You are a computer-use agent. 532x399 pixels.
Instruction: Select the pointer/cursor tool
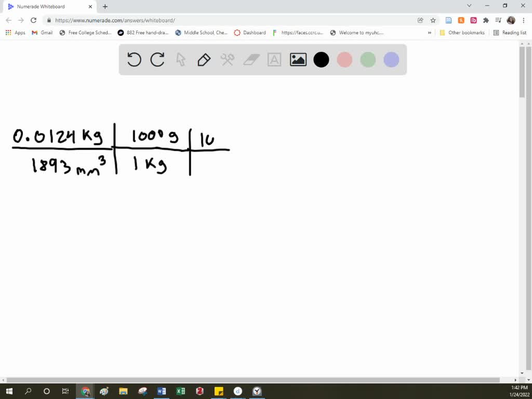point(180,59)
